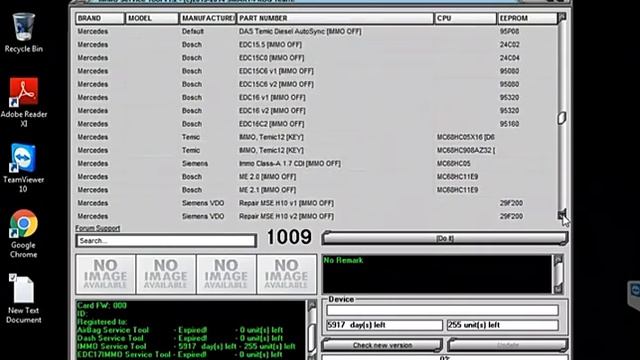Select the first No Image Available thumbnail
This screenshot has width=640, height=360.
[x=105, y=274]
